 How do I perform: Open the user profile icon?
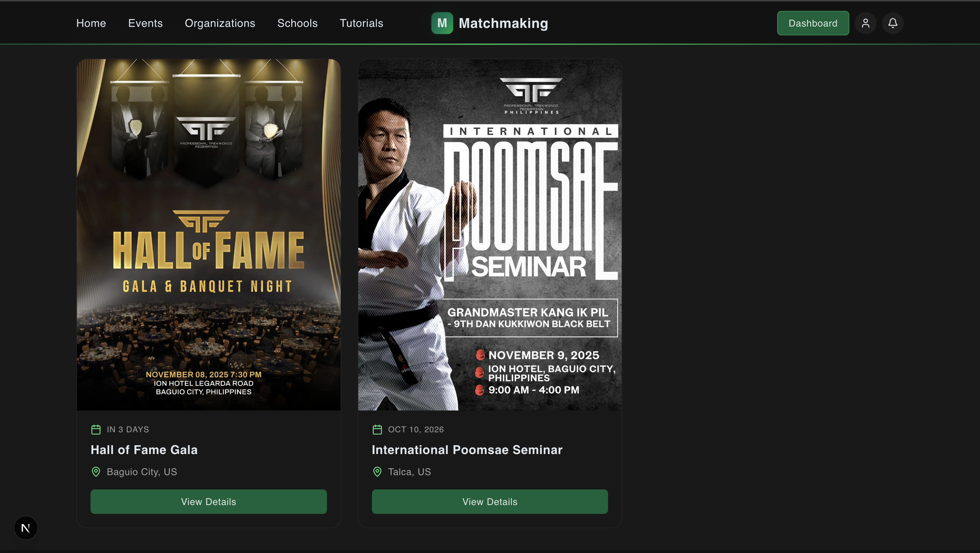(x=865, y=23)
